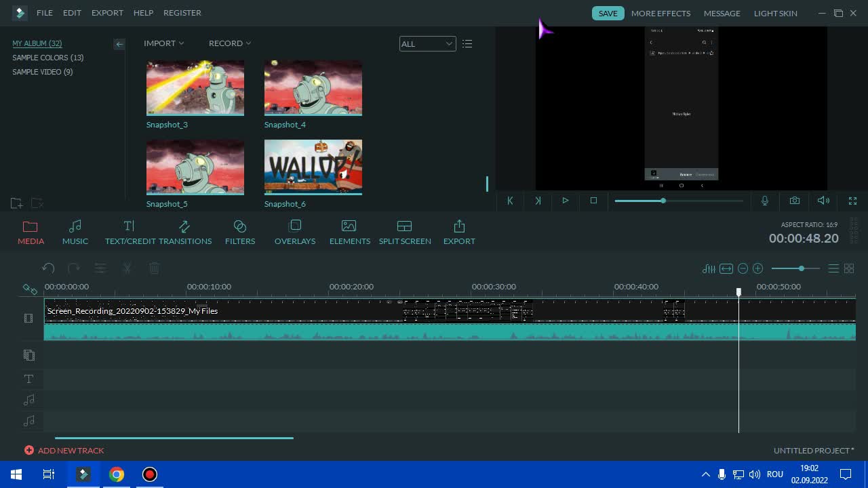Screen dimensions: 868x488
Task: Enter fullscreen preview mode
Action: pyautogui.click(x=852, y=201)
